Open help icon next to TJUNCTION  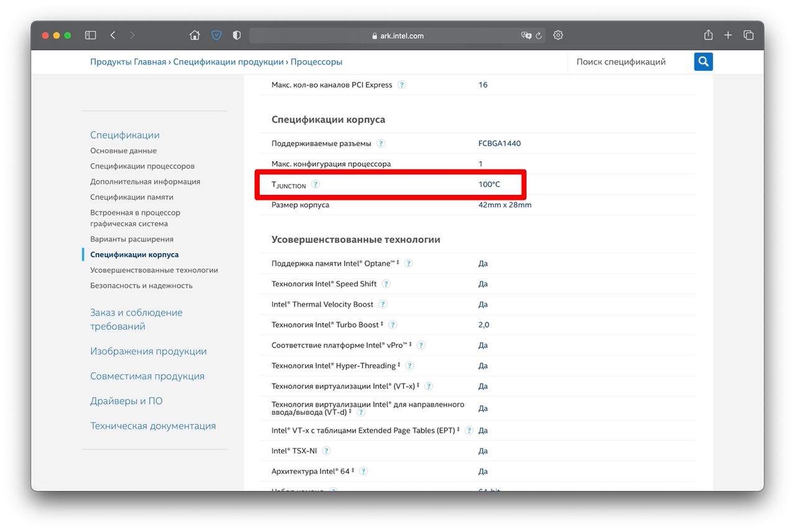pyautogui.click(x=316, y=184)
